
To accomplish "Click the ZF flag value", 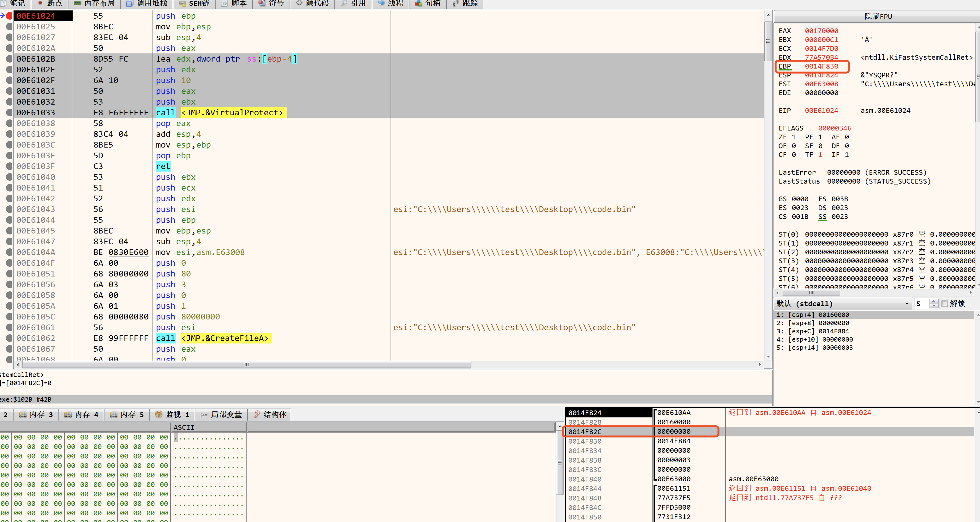I will coord(794,137).
